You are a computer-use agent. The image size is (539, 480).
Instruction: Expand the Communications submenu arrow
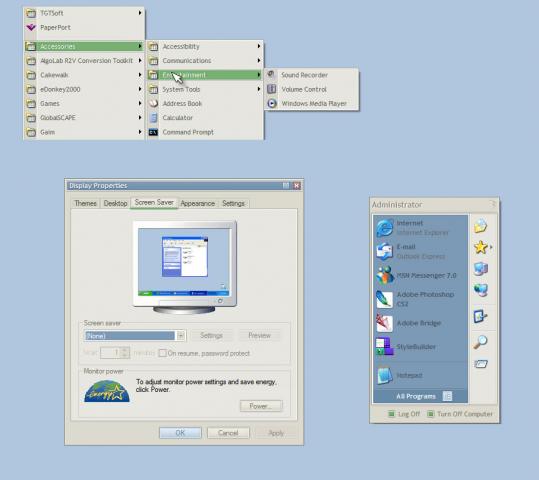[x=258, y=60]
